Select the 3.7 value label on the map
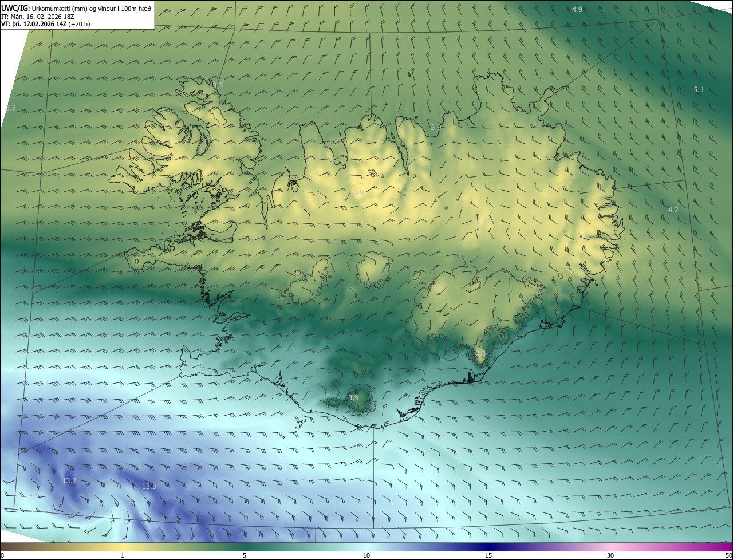 coord(11,108)
